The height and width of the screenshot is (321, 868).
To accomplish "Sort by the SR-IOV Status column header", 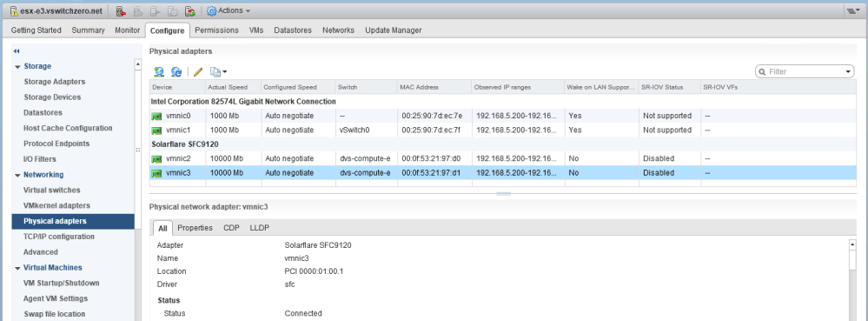I will tap(670, 88).
